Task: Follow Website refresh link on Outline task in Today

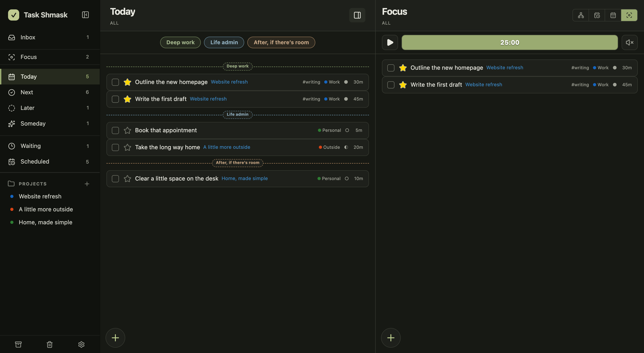Action: tap(229, 82)
